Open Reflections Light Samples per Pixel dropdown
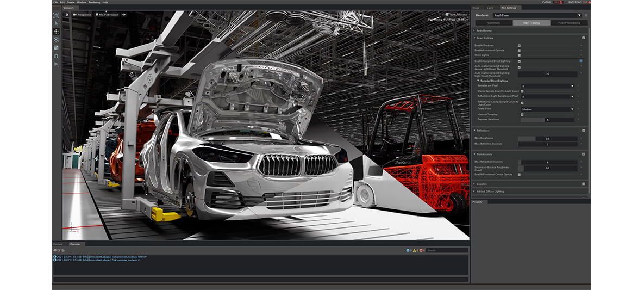This screenshot has height=290, width=644. (547, 96)
